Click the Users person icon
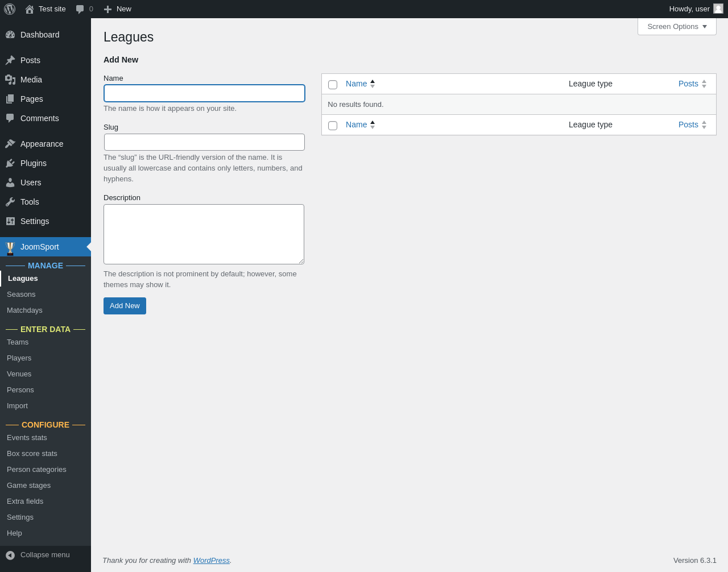728x572 pixels. (x=10, y=183)
